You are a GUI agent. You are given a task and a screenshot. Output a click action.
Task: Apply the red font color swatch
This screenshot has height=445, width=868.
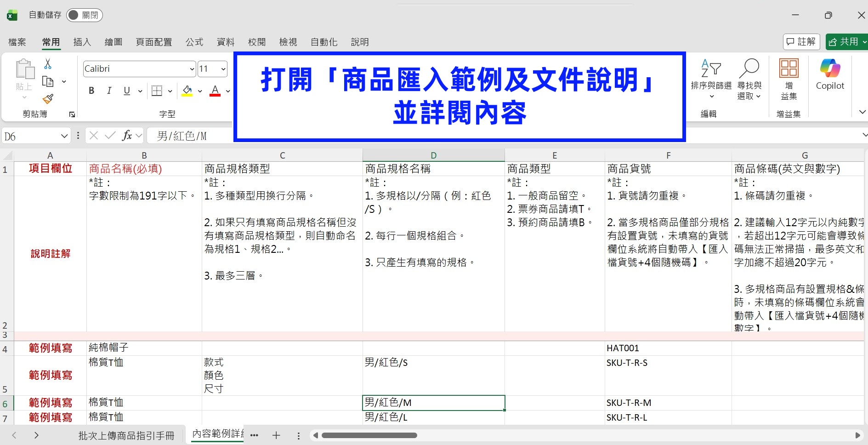tap(215, 91)
